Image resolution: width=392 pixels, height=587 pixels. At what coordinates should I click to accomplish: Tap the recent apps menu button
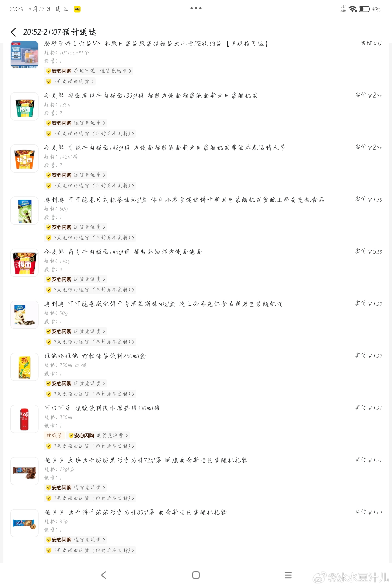pyautogui.click(x=288, y=575)
